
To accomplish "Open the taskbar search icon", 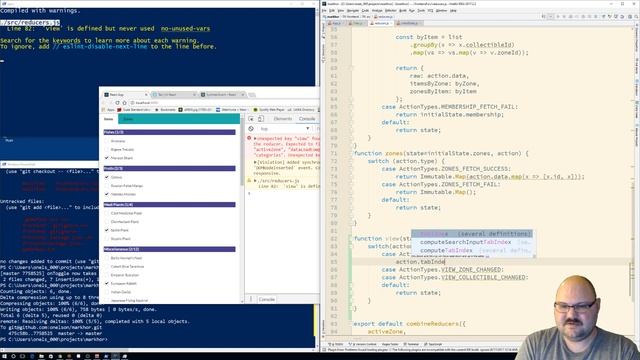I will [13, 356].
